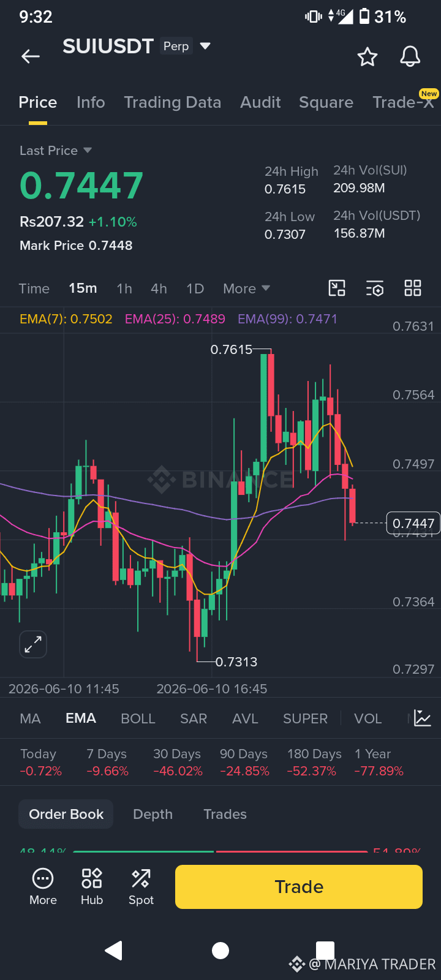Select the 1h chart interval
Image resolution: width=441 pixels, height=980 pixels.
(124, 288)
